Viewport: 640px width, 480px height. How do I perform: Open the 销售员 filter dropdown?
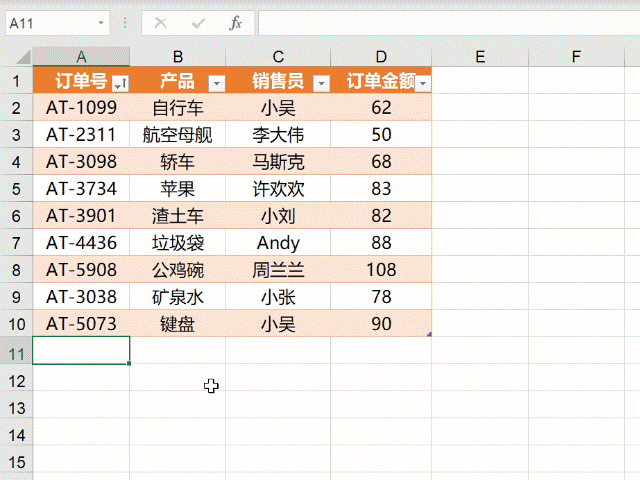322,84
